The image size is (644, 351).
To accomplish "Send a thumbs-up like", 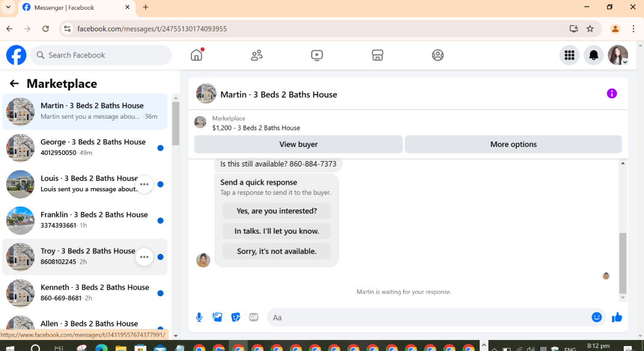I will [x=617, y=317].
